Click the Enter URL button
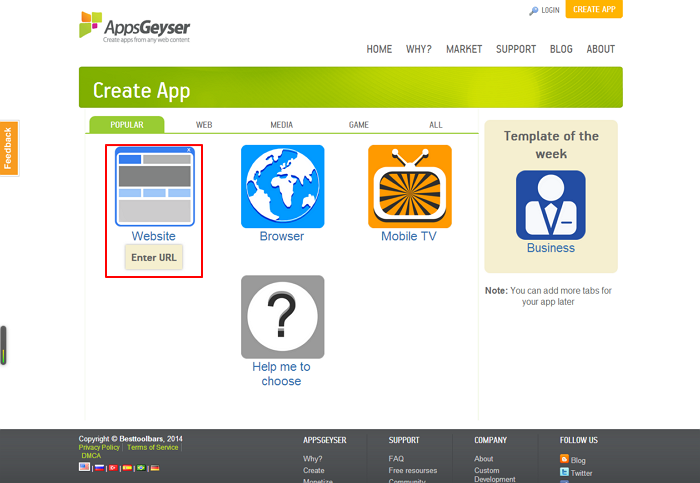Screen dimensions: 700x483 pos(154,257)
